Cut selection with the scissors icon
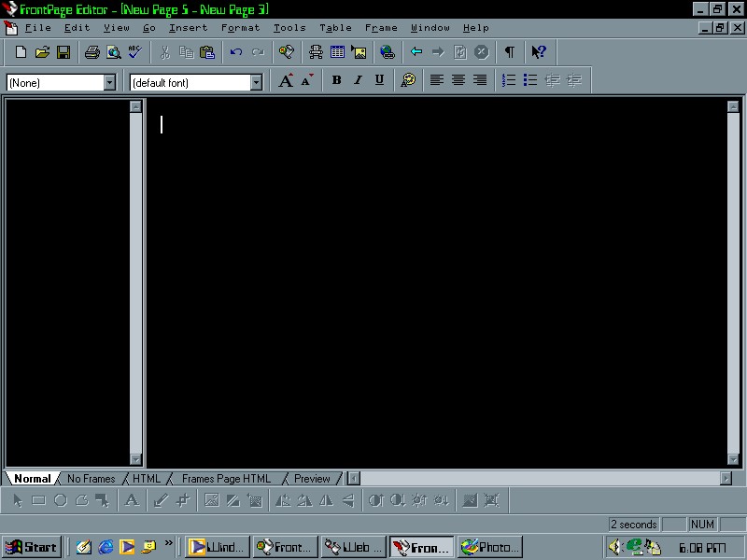 click(x=165, y=52)
